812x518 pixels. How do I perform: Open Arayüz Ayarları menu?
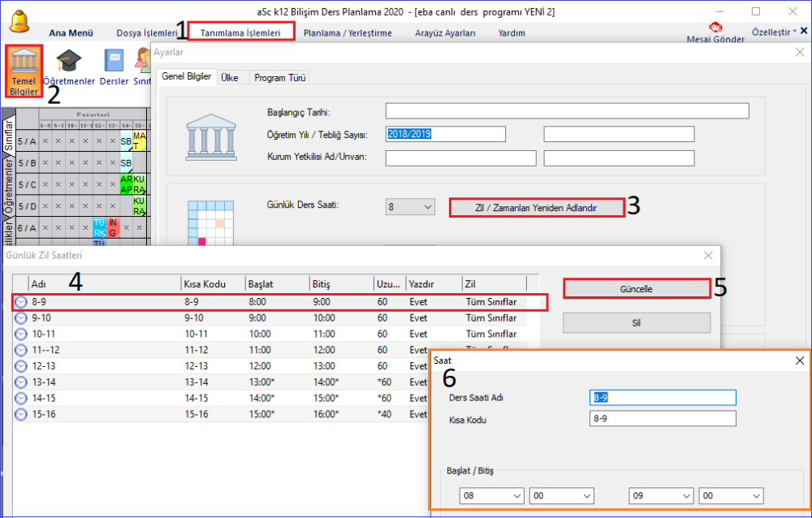tap(445, 33)
